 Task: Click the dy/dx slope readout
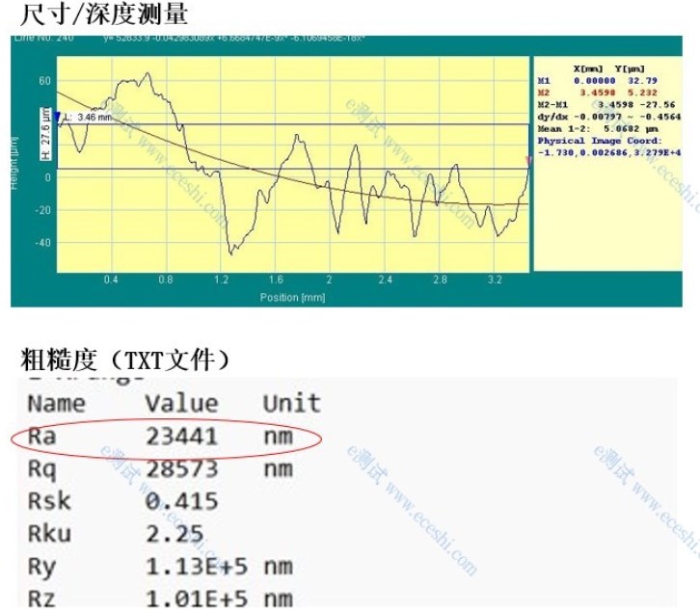pyautogui.click(x=609, y=117)
